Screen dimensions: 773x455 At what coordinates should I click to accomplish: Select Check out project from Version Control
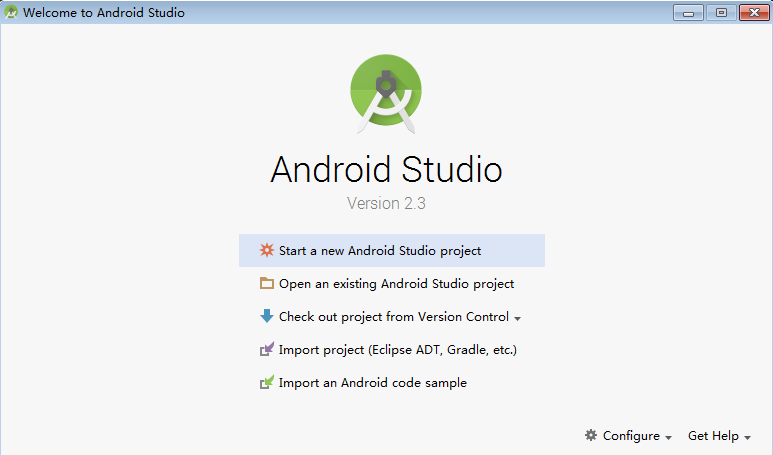coord(392,316)
